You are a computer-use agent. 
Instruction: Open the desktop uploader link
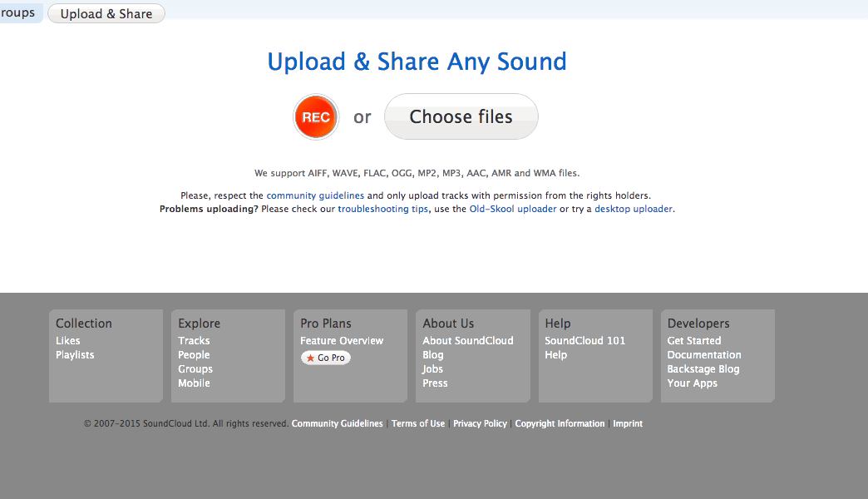(x=634, y=209)
